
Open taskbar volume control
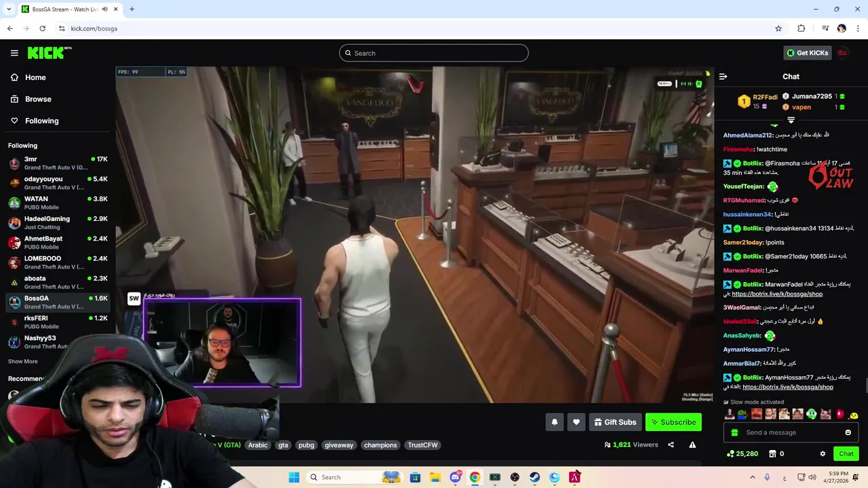(812, 477)
